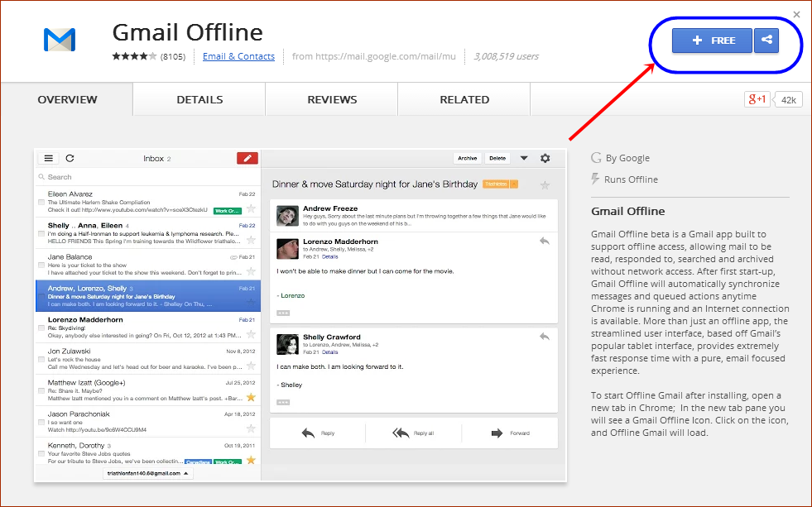This screenshot has width=812, height=507.
Task: Star the Jane Balance email
Action: point(251,271)
